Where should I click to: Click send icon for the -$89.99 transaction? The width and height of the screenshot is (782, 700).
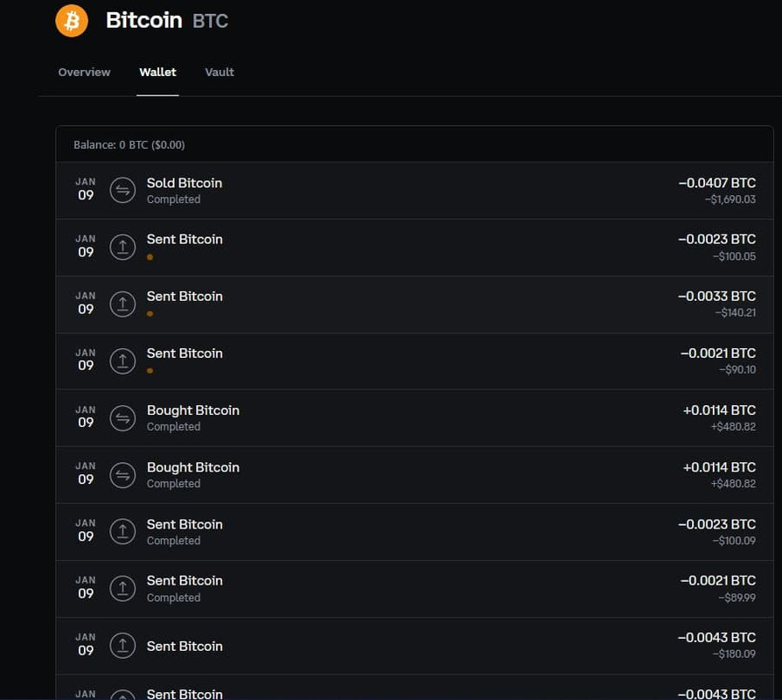coord(122,588)
